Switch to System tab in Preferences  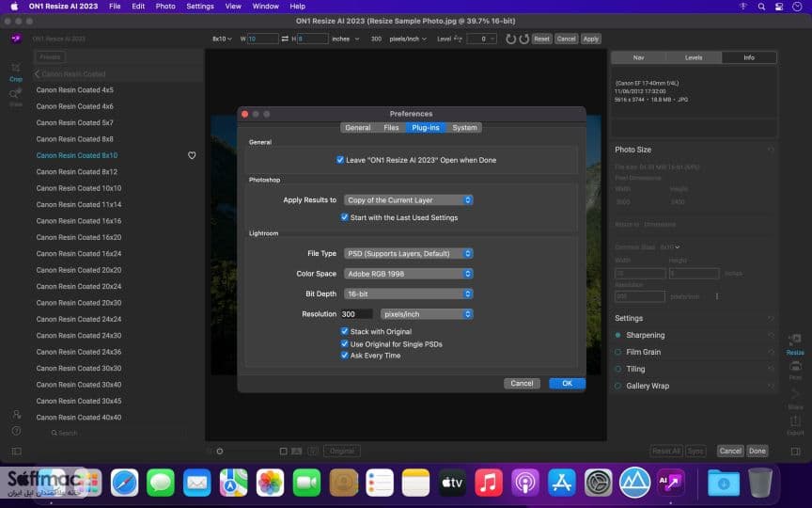click(464, 128)
